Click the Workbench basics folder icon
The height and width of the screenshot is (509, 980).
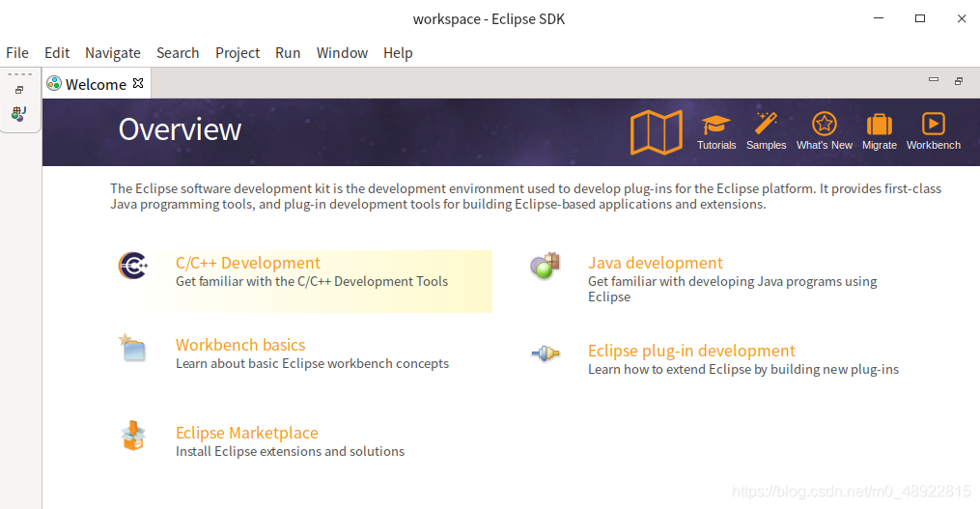[x=132, y=348]
